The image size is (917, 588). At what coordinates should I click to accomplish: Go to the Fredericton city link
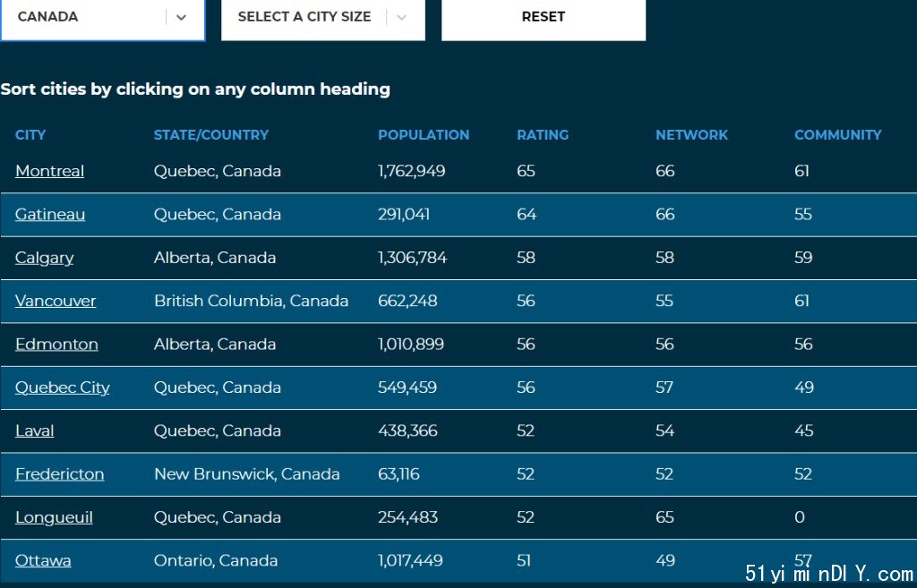(x=60, y=474)
